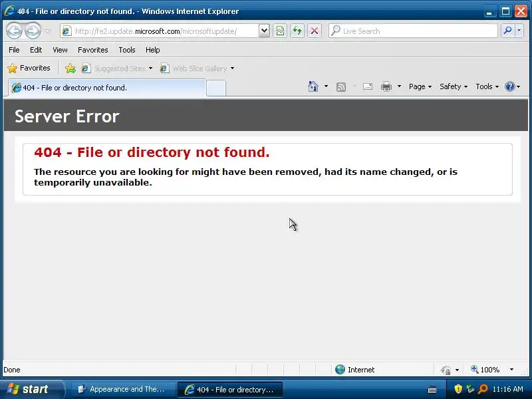Screen dimensions: 532x399
Task: Open the search provider options dropdown
Action: coord(519,31)
